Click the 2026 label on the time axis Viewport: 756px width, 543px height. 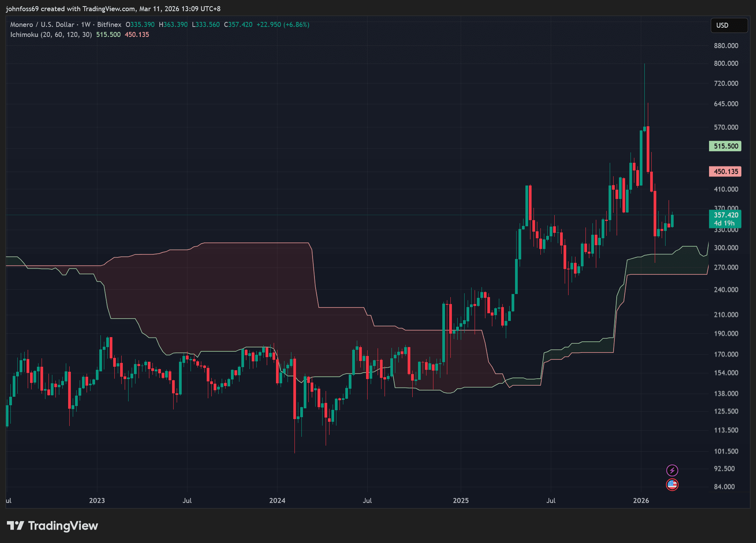[x=641, y=500]
